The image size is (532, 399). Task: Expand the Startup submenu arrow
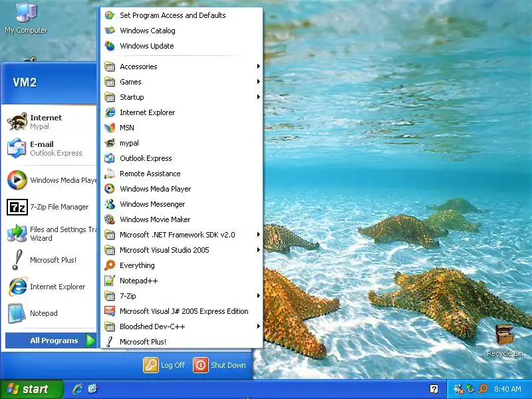259,96
